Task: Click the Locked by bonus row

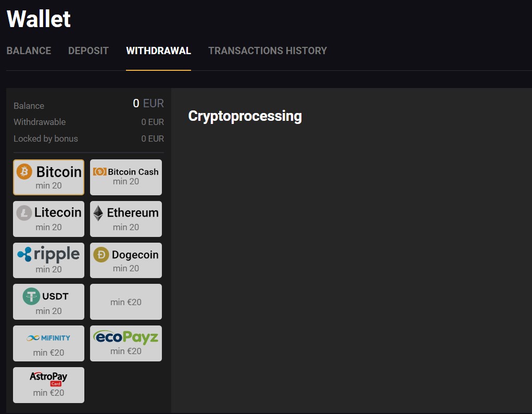Action: tap(88, 139)
